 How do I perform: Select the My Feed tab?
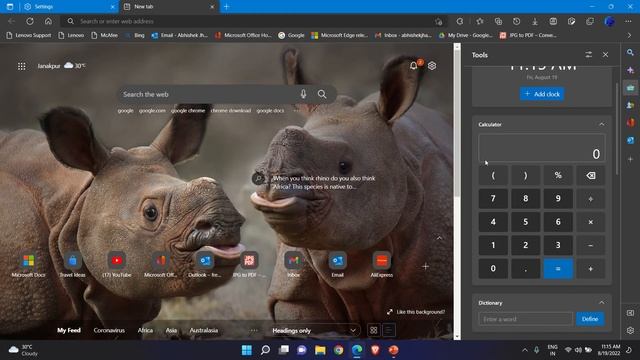click(x=69, y=331)
